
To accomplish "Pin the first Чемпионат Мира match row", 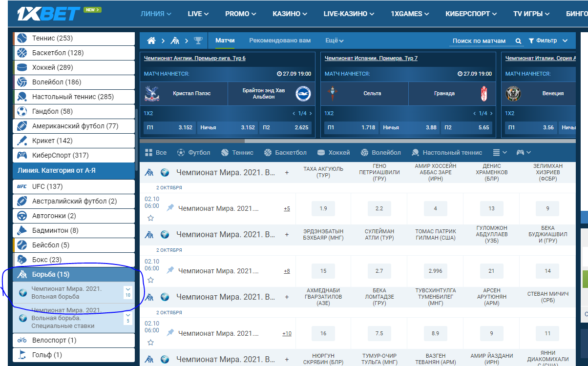I will point(170,208).
